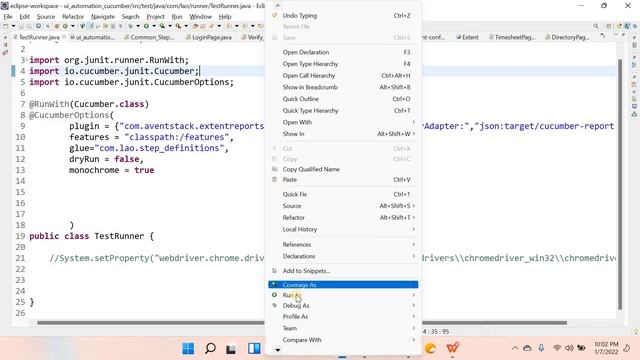Click the horizontal editor scrollbar
Image resolution: width=640 pixels, height=360 pixels.
click(302, 323)
